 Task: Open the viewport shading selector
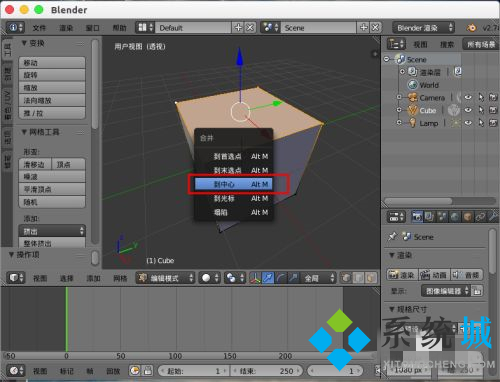(x=210, y=278)
